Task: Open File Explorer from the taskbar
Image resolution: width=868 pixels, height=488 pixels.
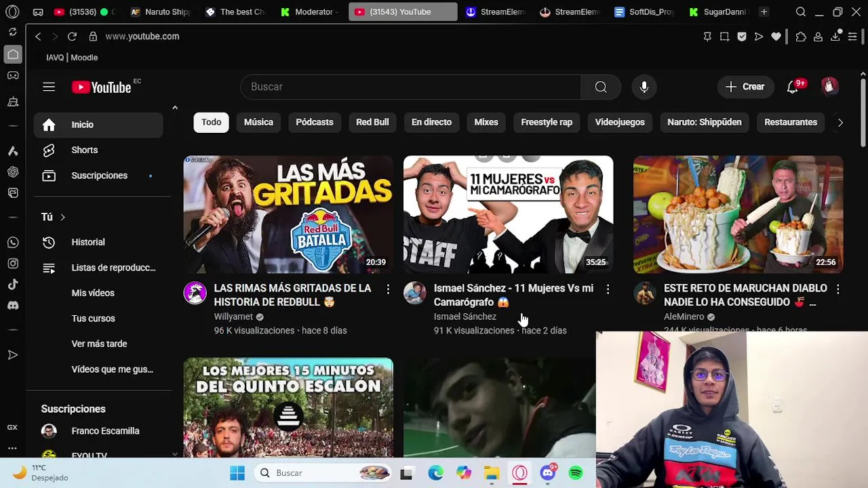Action: pyautogui.click(x=492, y=473)
